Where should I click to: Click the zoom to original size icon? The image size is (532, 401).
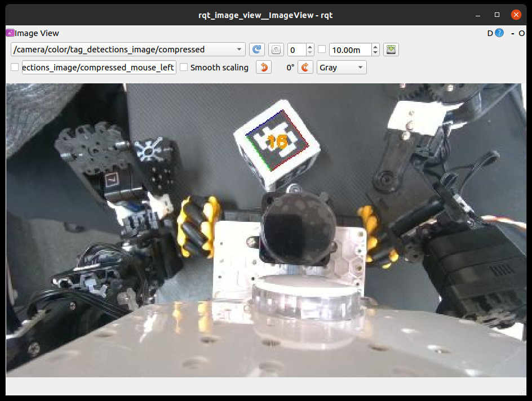pos(276,50)
